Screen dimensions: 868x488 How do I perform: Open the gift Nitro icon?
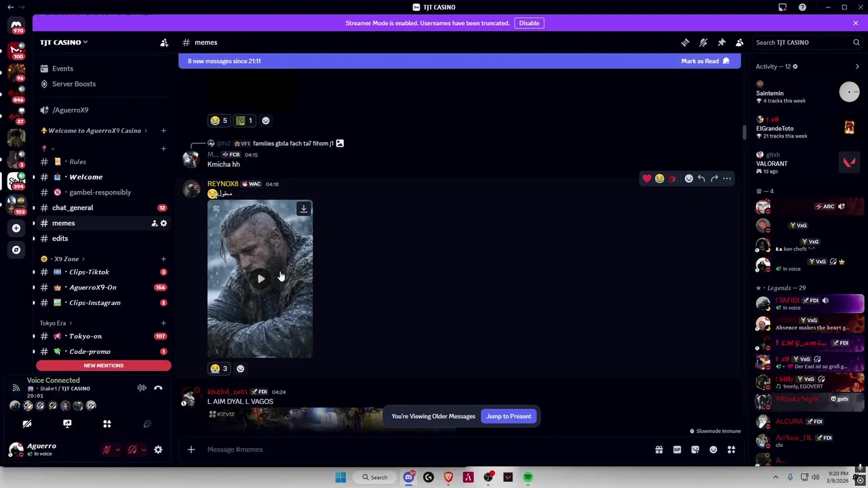pyautogui.click(x=658, y=449)
